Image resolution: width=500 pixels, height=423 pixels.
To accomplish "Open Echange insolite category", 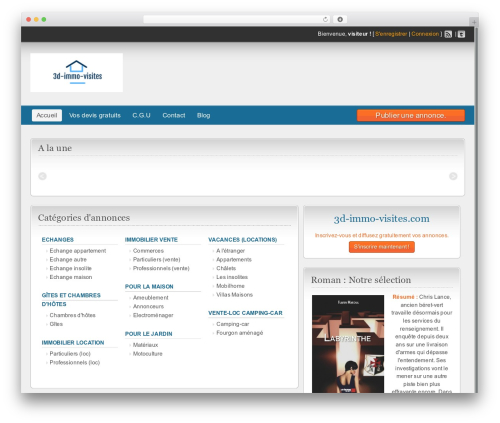I will pyautogui.click(x=70, y=268).
